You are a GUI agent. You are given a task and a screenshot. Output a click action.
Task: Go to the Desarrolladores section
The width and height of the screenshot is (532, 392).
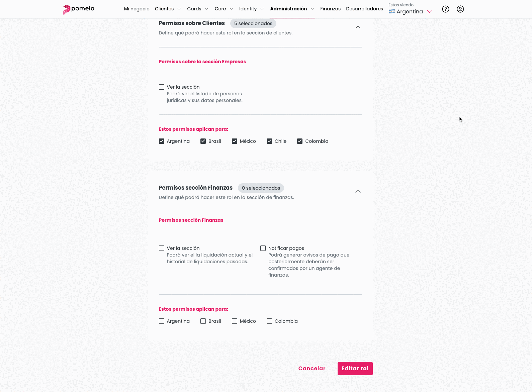pyautogui.click(x=364, y=9)
